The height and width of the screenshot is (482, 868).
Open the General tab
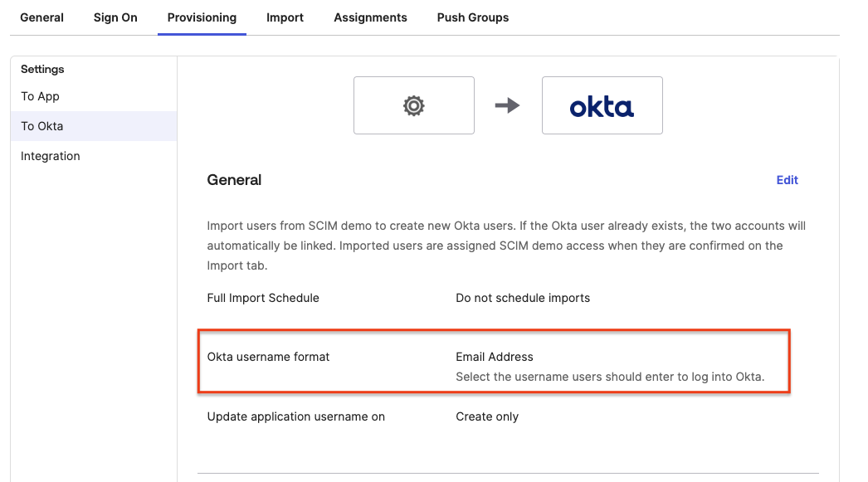pyautogui.click(x=41, y=17)
